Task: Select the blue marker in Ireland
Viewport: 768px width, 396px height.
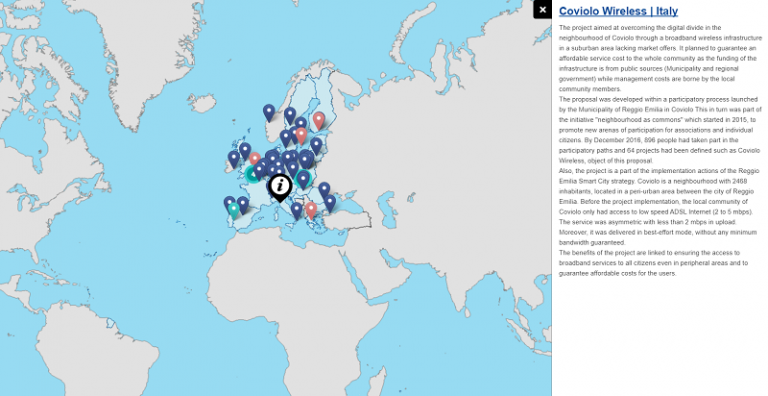Action: point(234,159)
